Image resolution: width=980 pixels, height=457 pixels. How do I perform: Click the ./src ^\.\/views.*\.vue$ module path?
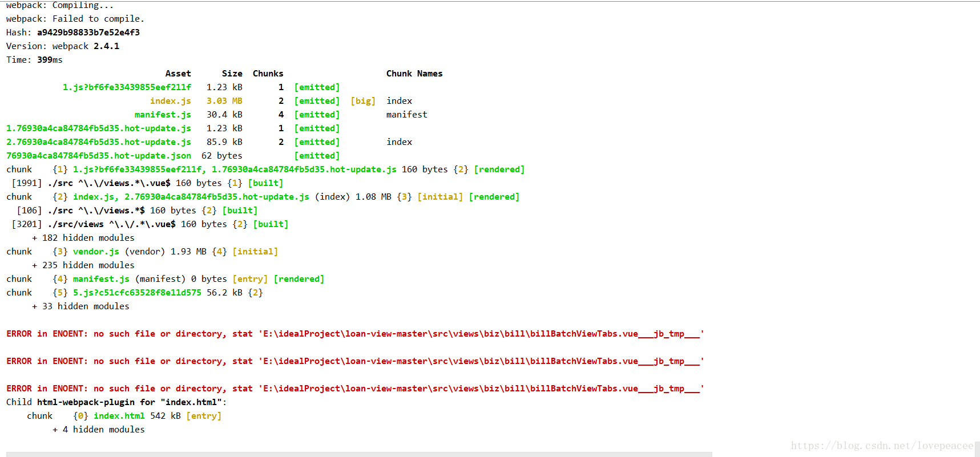coord(109,183)
